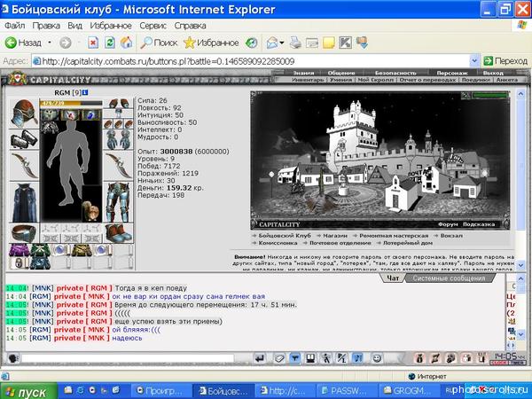Go to Вокзал location link

[x=451, y=236]
